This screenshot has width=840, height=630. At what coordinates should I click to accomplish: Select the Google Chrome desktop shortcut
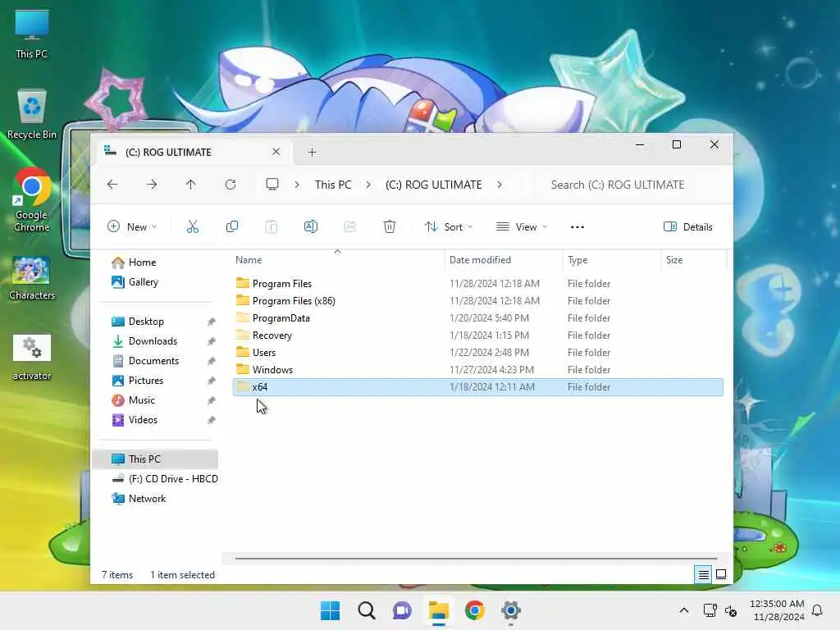(x=32, y=200)
